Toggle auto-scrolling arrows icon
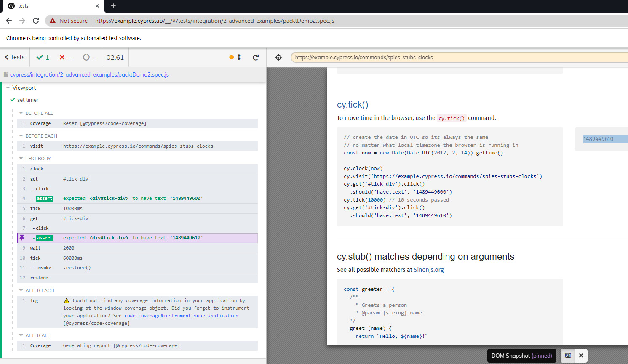 point(239,57)
